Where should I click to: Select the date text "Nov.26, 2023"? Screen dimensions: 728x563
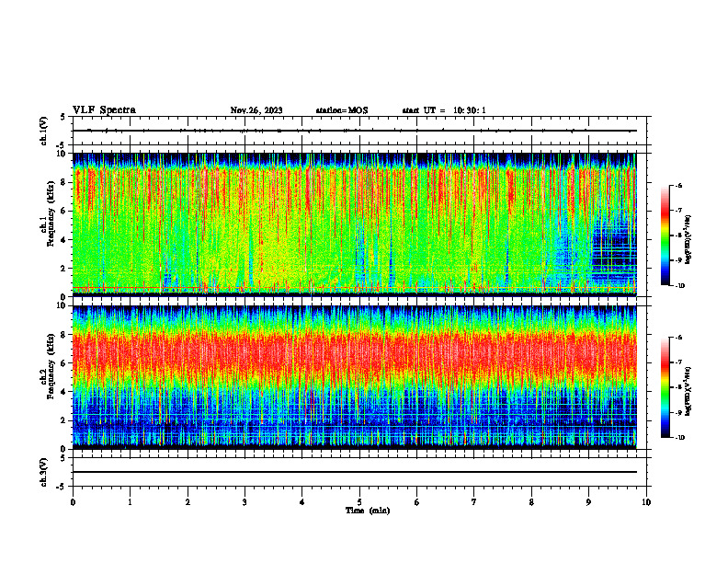point(256,110)
